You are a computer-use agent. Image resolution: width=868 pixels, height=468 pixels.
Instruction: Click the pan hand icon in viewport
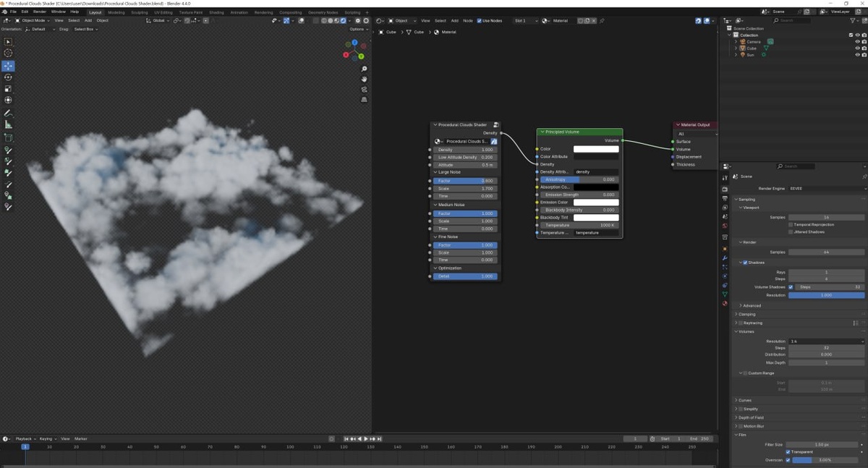tap(364, 79)
